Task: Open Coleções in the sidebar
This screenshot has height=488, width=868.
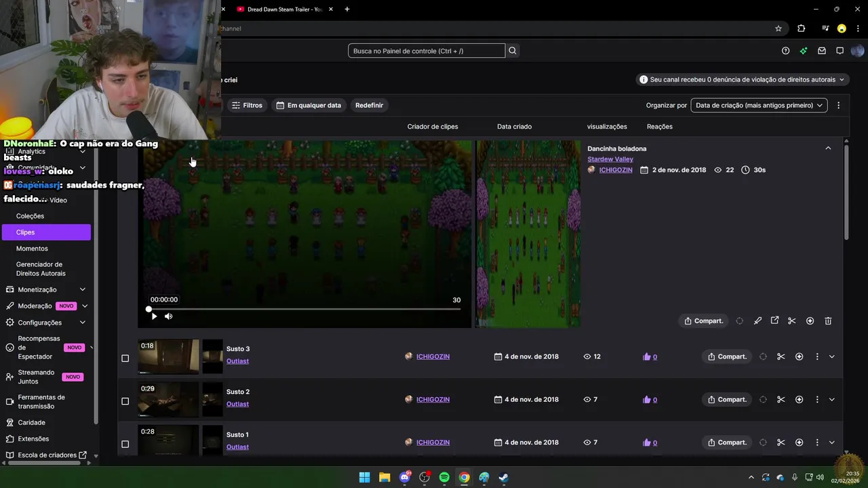Action: tap(30, 216)
